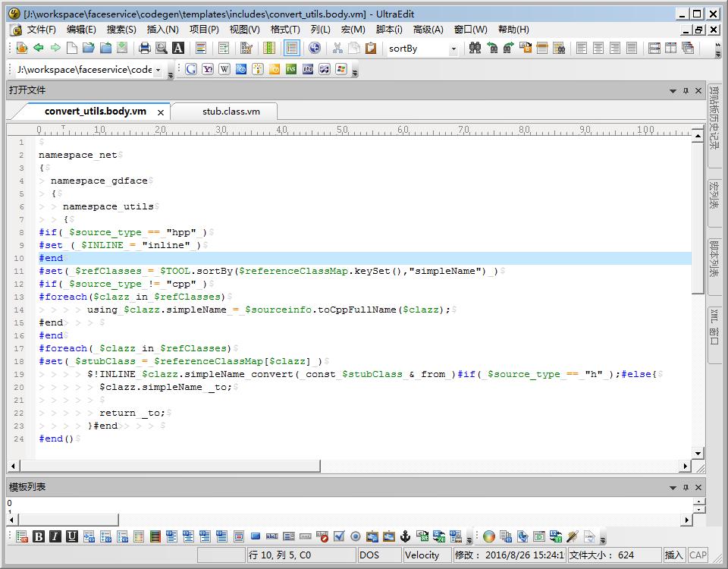
Task: Open the 视图(V) menu
Action: pos(245,30)
